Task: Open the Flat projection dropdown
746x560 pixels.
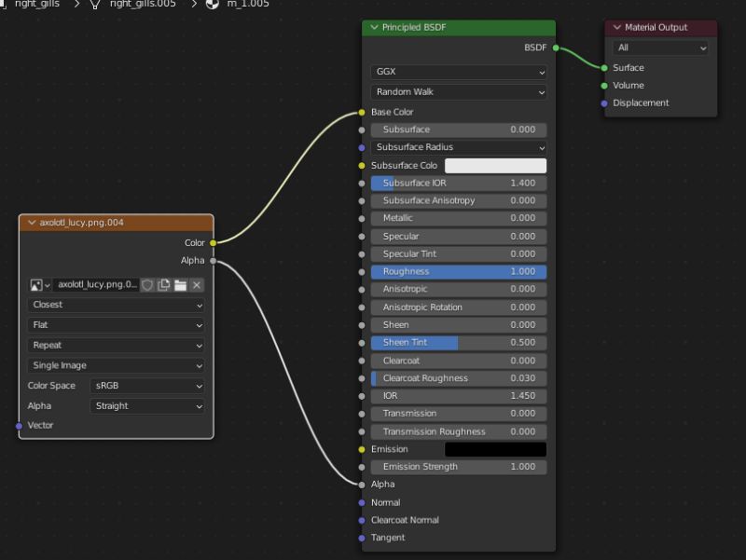Action: click(116, 325)
